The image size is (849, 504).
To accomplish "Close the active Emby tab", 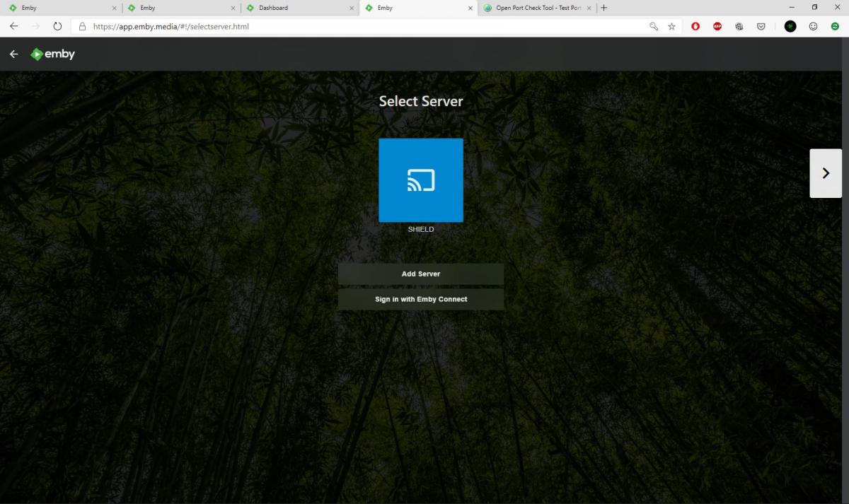I will [470, 8].
